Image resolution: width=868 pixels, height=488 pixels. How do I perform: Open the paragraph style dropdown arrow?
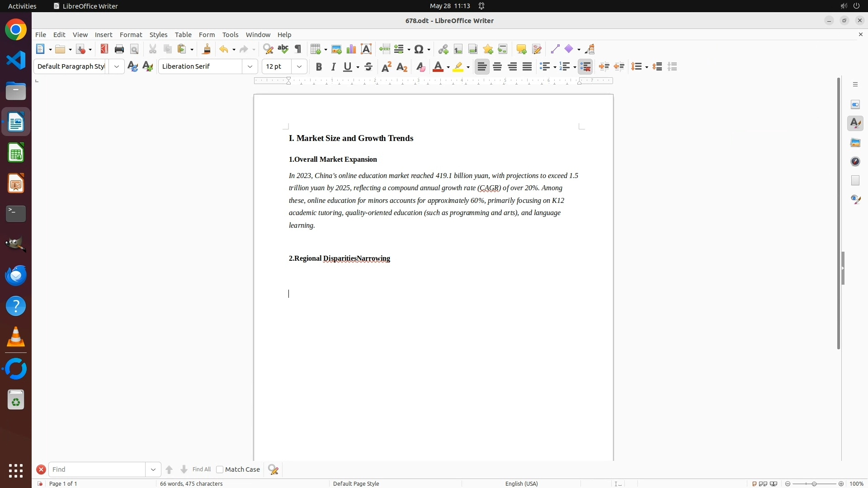tap(117, 66)
